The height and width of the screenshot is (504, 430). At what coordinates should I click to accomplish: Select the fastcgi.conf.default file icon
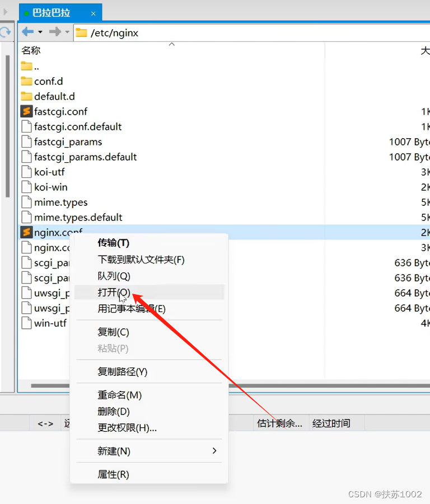coord(27,126)
